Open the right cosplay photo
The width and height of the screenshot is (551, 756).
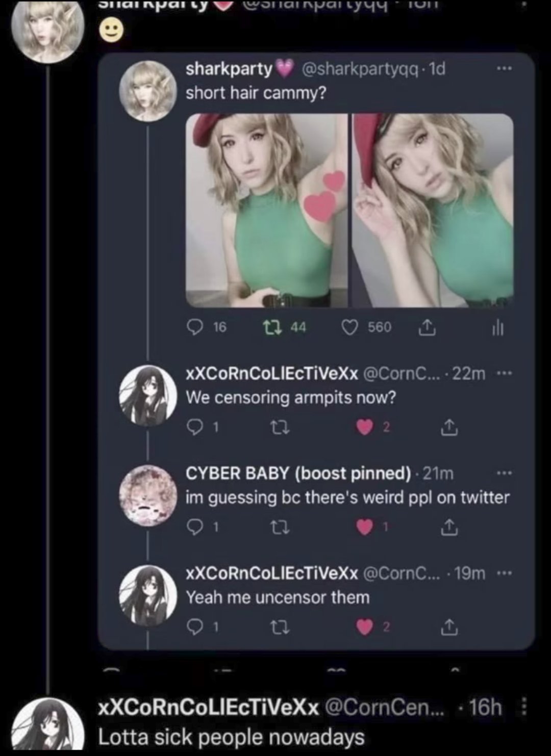433,210
